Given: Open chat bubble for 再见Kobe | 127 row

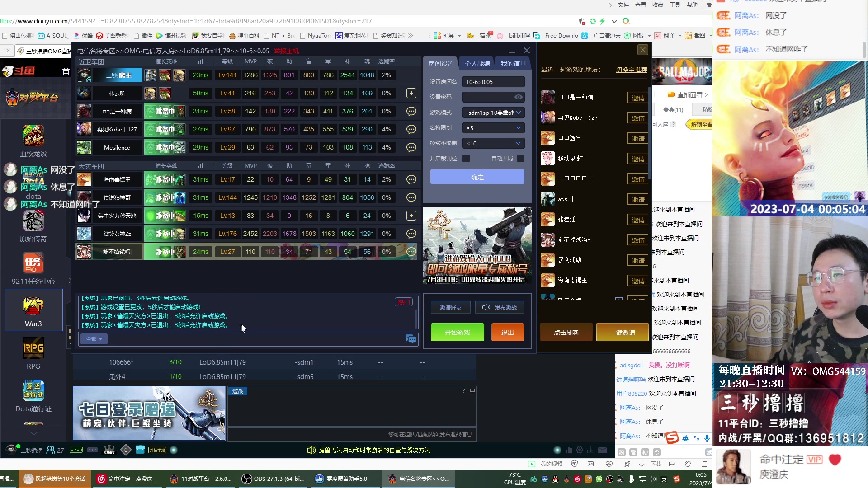Looking at the screenshot, I should [411, 129].
